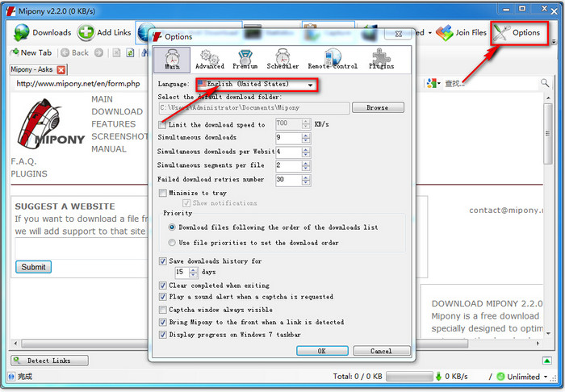Click the Options toolbar icon
This screenshot has height=392, width=565.
pyautogui.click(x=502, y=32)
